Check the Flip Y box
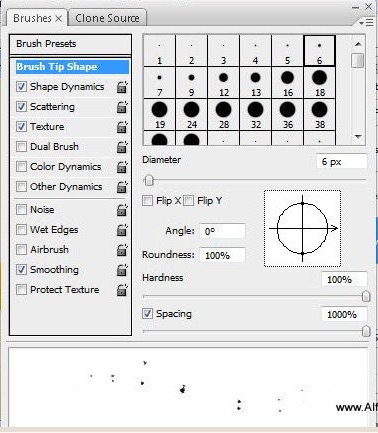This screenshot has height=433, width=378. 188,201
